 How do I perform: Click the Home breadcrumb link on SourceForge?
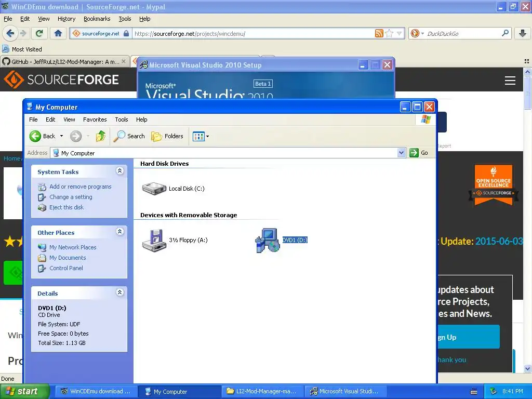[12, 158]
